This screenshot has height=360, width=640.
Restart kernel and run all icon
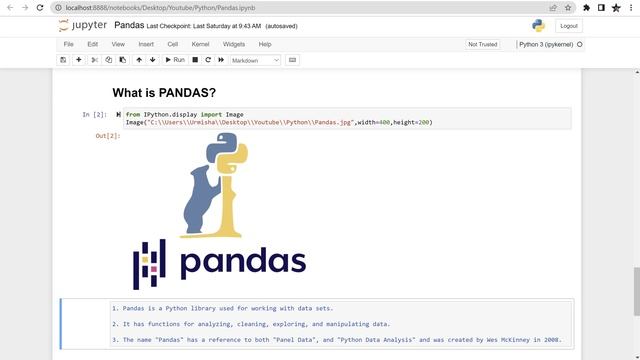coord(221,60)
